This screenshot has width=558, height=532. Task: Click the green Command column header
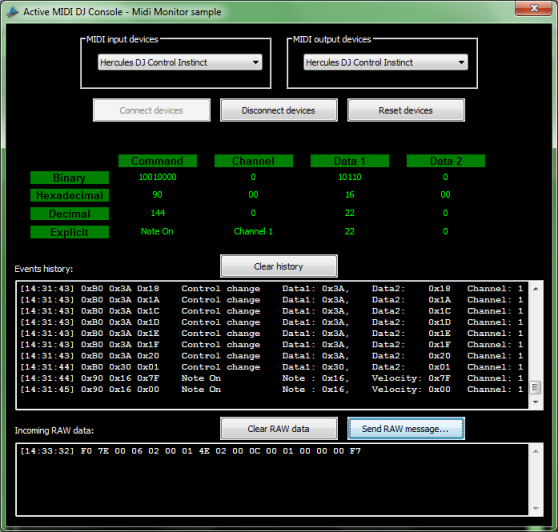pyautogui.click(x=157, y=161)
